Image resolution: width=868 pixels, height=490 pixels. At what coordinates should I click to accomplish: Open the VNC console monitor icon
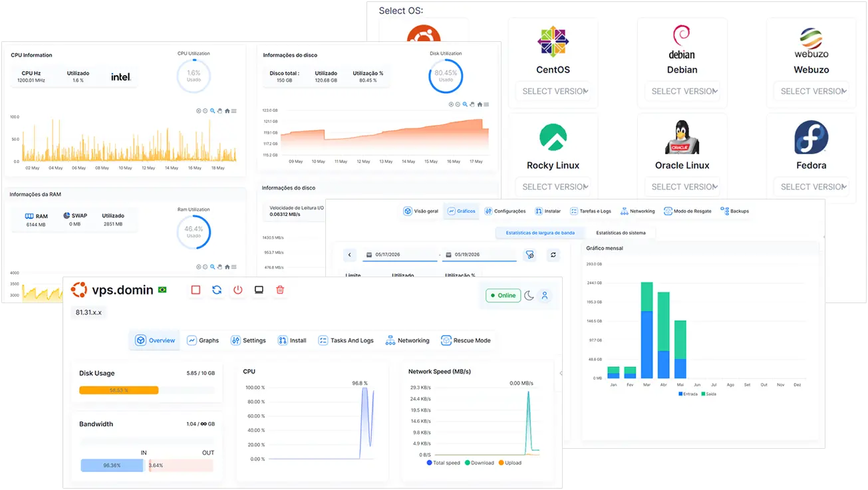259,290
